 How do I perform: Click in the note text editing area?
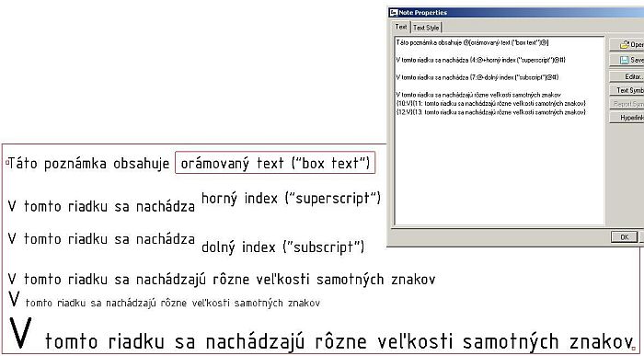[x=500, y=131]
